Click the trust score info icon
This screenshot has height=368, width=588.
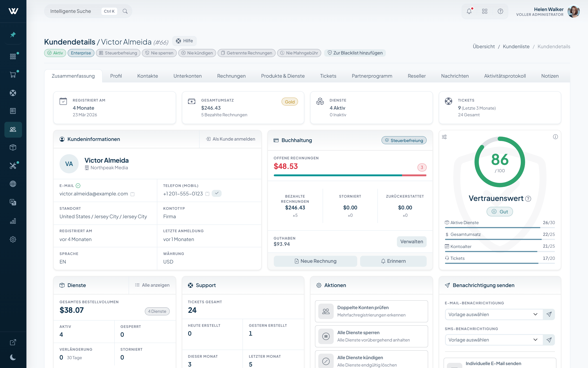coord(555,137)
